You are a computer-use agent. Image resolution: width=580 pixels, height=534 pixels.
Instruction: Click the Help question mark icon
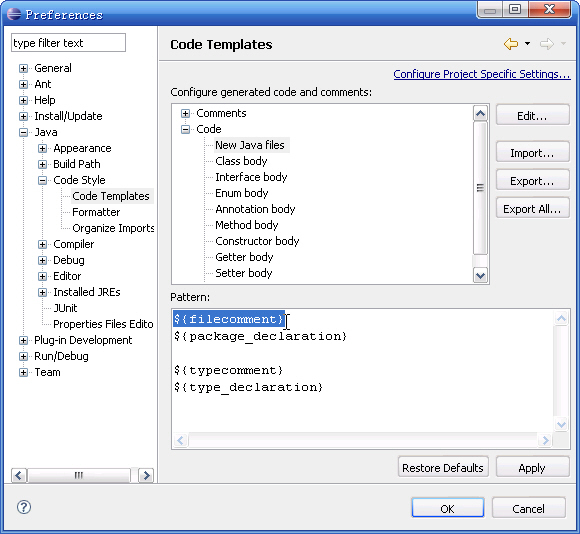point(24,507)
